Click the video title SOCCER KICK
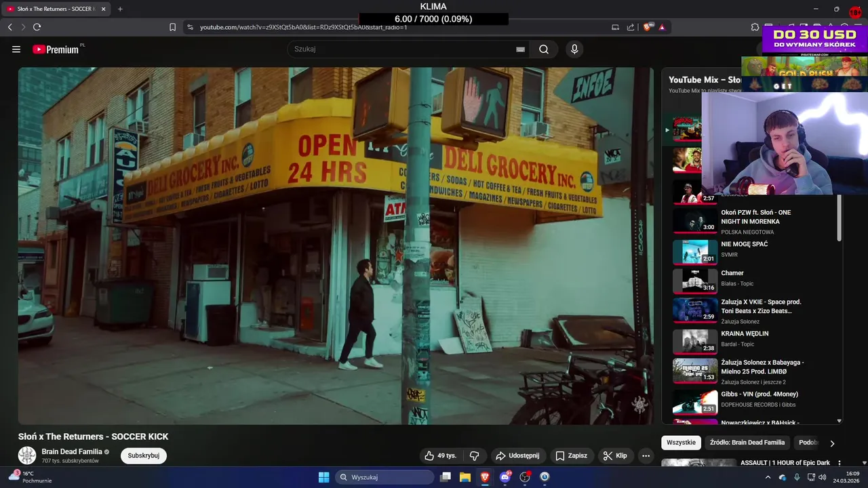The height and width of the screenshot is (488, 868). click(x=93, y=436)
